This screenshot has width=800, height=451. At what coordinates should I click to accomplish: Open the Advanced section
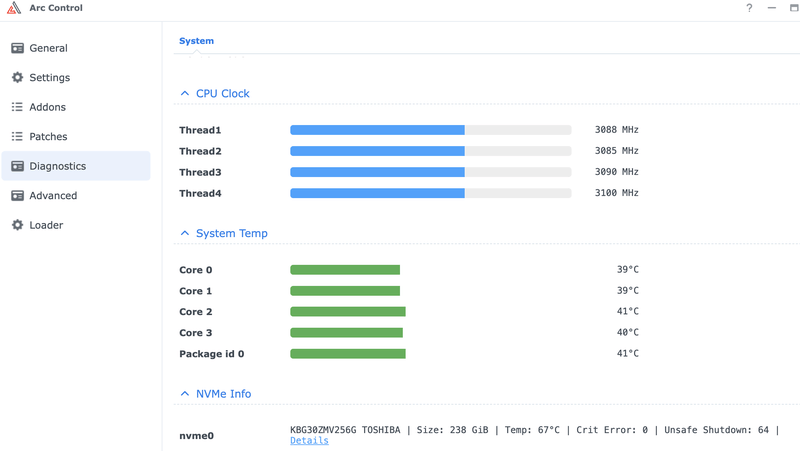76,195
